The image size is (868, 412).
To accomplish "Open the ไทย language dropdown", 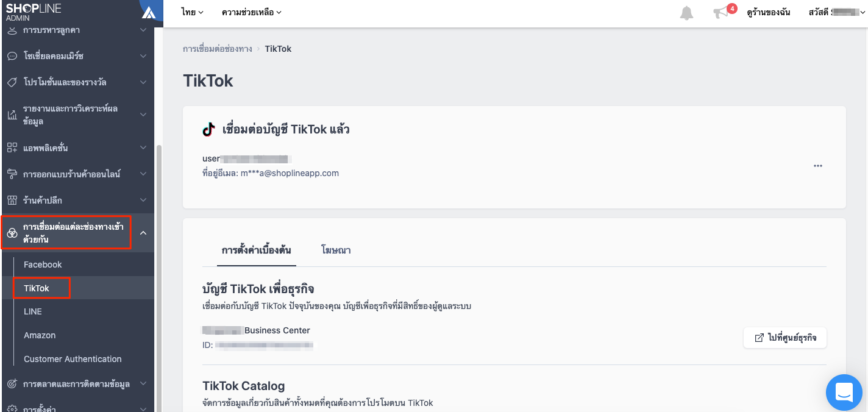I will click(x=192, y=12).
